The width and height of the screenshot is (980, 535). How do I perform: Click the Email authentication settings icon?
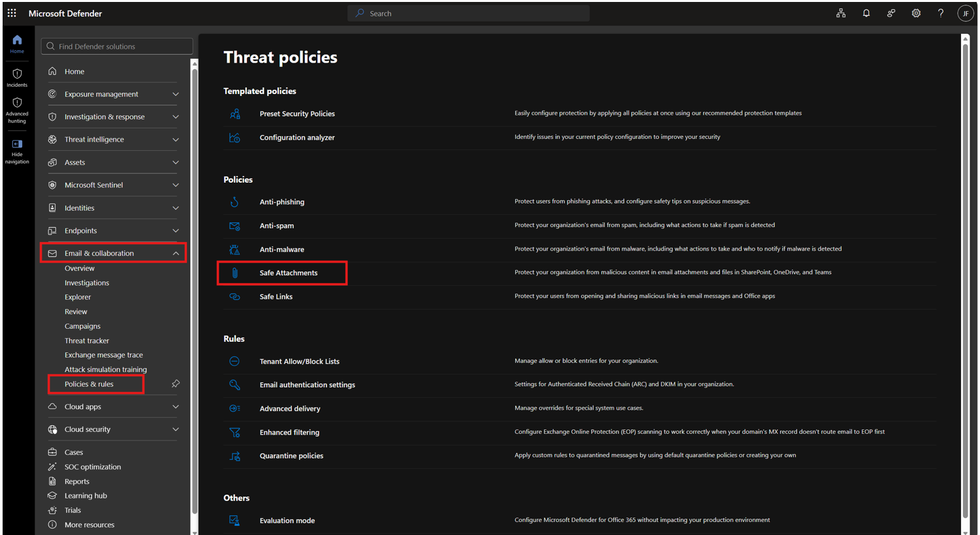[x=235, y=385]
